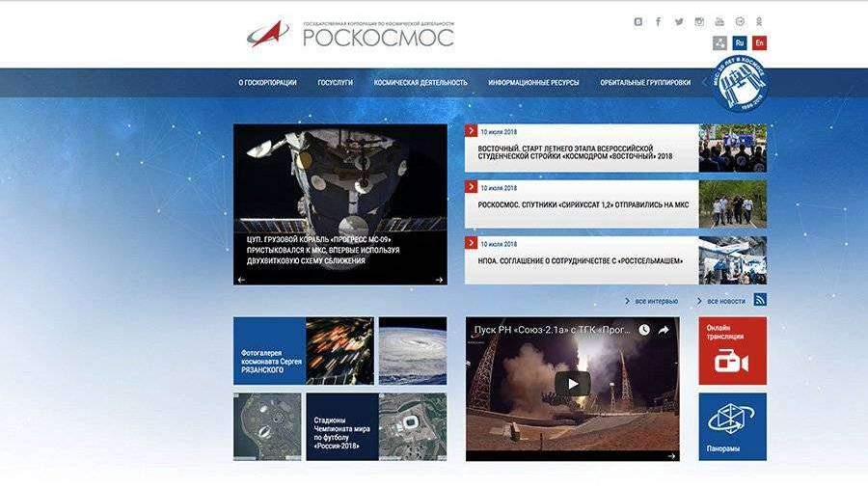Open the YouTube icon in header
The width and height of the screenshot is (868, 488).
(719, 21)
